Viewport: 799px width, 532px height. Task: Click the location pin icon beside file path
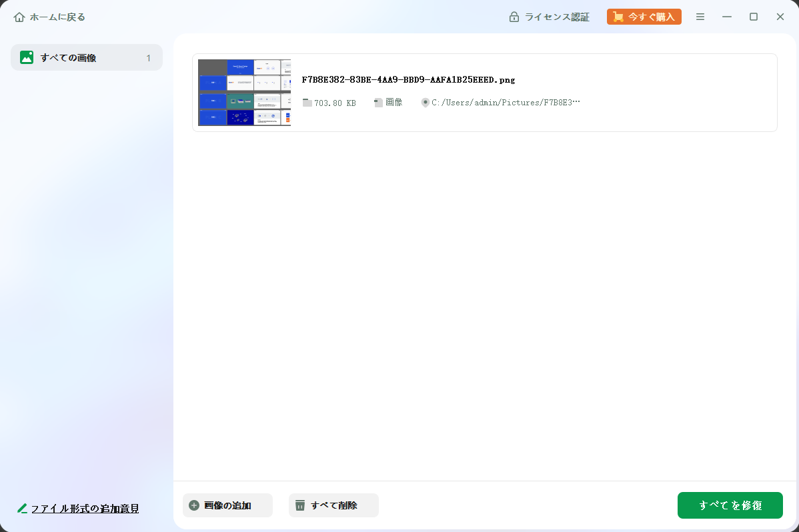tap(425, 103)
